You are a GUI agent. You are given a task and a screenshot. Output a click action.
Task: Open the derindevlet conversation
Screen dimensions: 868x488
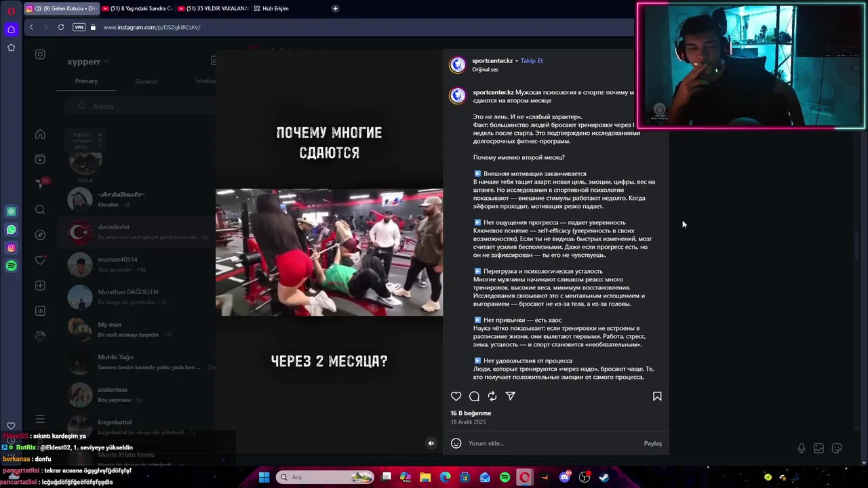pyautogui.click(x=136, y=232)
